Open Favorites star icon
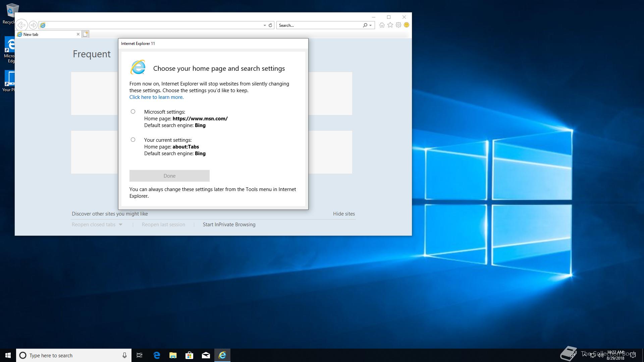Image resolution: width=644 pixels, height=362 pixels. pos(390,25)
